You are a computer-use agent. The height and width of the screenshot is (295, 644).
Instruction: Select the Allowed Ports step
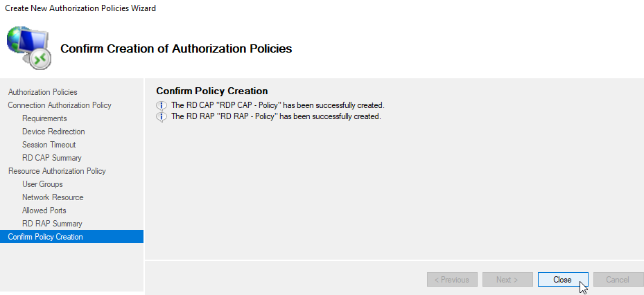click(x=44, y=211)
